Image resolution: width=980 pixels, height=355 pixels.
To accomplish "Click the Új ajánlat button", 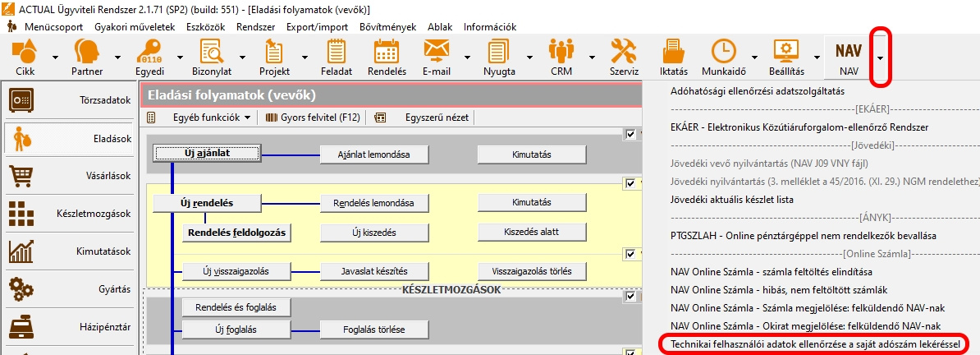I will click(207, 153).
